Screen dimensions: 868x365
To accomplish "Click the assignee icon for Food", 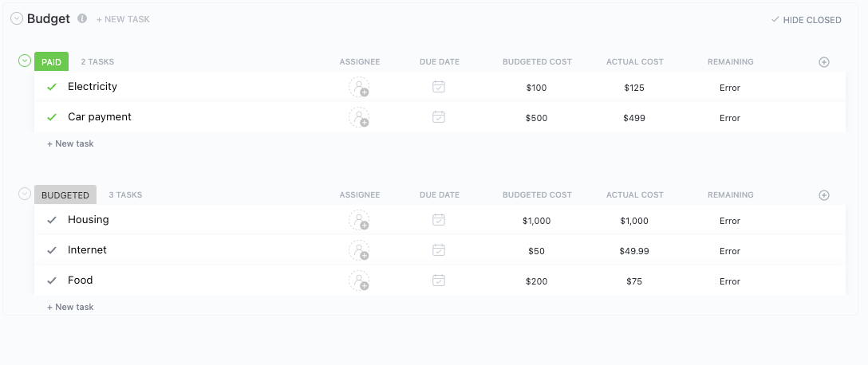I will tap(359, 281).
